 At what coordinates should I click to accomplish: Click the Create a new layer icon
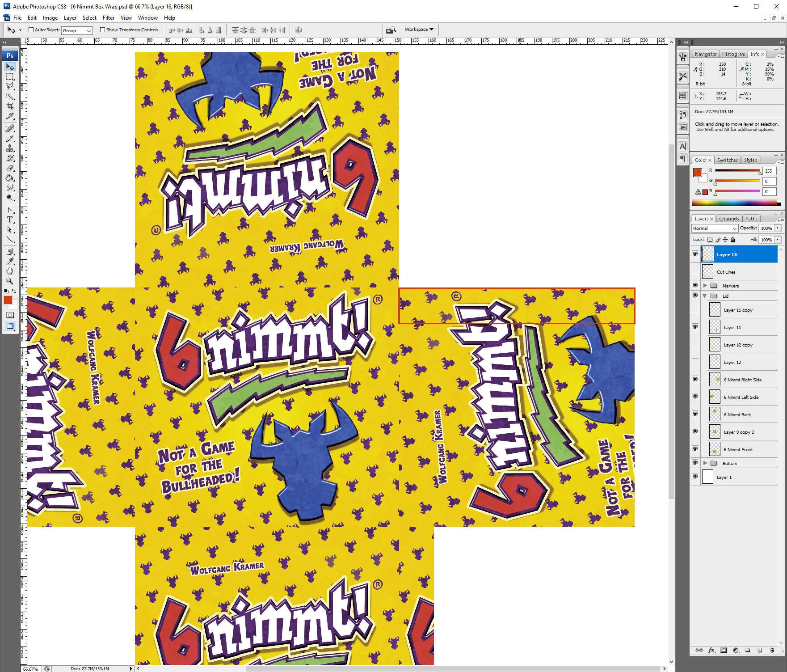point(760,651)
